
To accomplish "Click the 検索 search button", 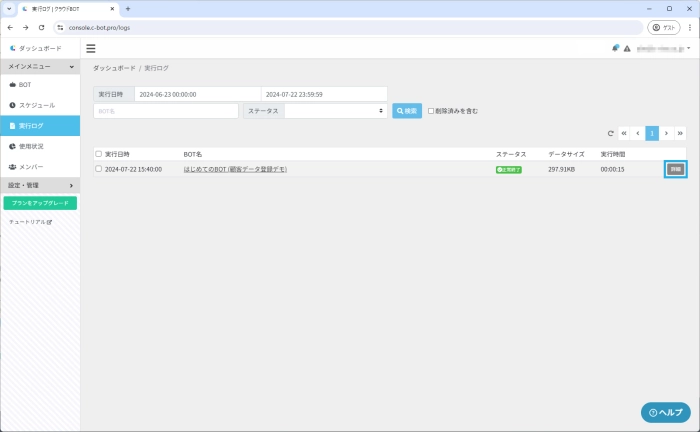I will coord(407,111).
